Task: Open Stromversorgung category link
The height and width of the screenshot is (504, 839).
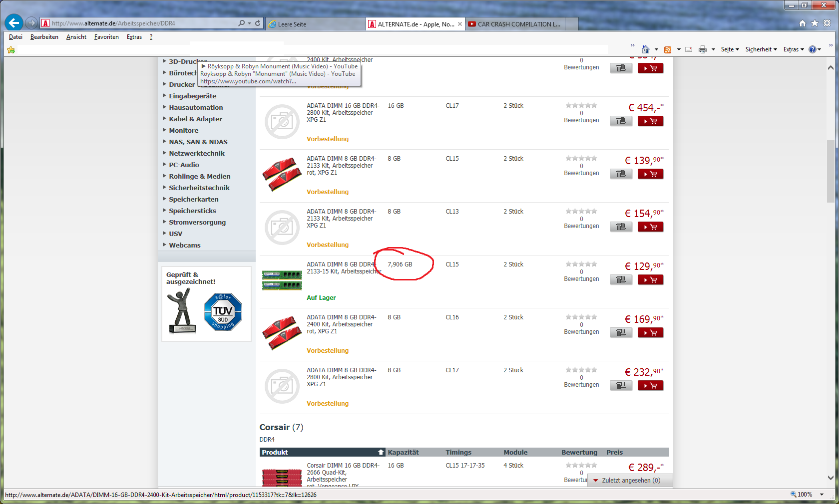Action: coord(197,222)
